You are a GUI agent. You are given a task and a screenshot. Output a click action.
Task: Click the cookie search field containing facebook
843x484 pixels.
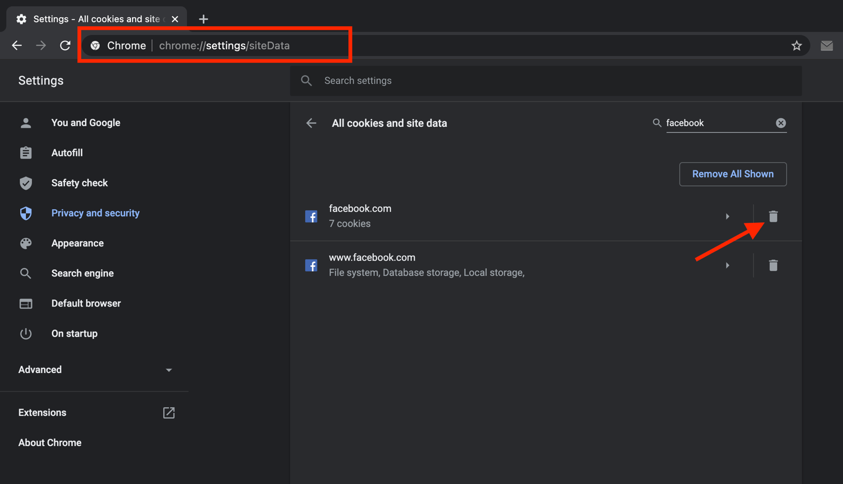tap(717, 123)
